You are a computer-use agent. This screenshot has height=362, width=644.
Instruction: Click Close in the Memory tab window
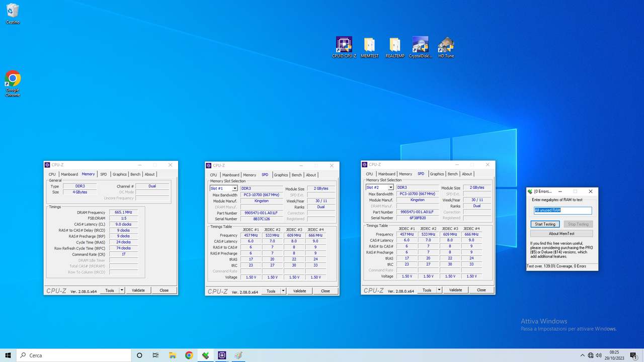pos(164,290)
